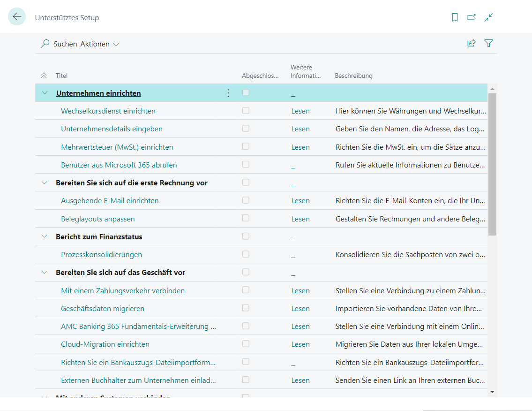Open Prozesskonsolidierungen setup
This screenshot has width=532, height=411.
(x=101, y=255)
